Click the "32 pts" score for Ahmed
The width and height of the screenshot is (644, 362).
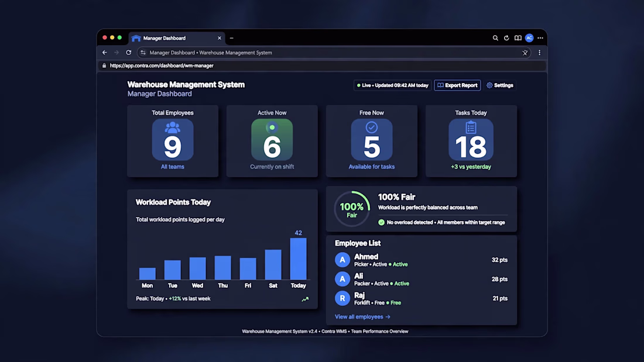click(499, 260)
